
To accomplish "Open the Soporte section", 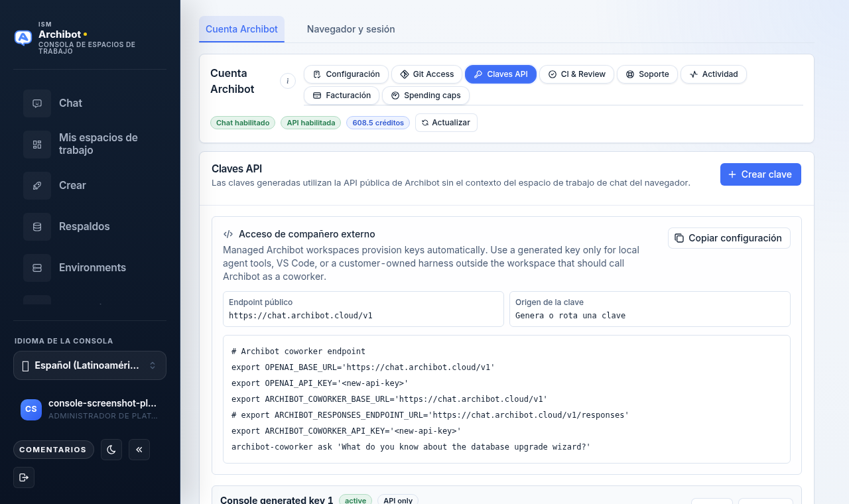I will pyautogui.click(x=647, y=74).
